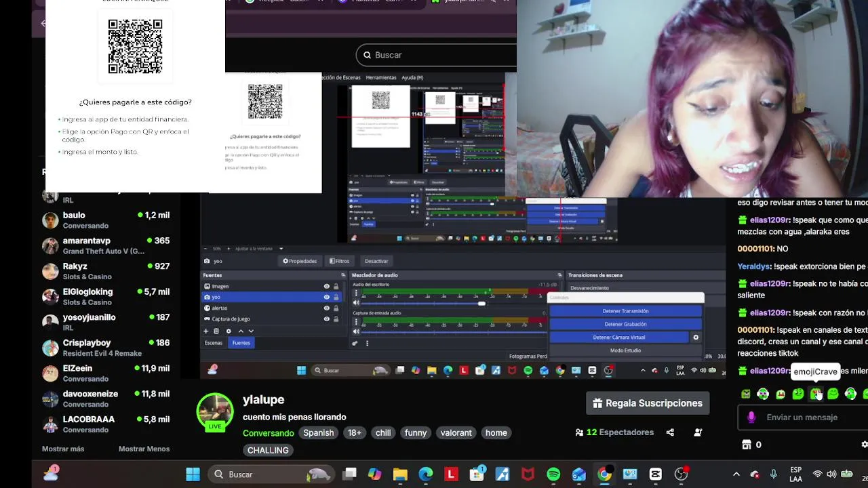Screen dimensions: 868x488
Task: Click the moderator icon next to the share icon
Action: [698, 432]
